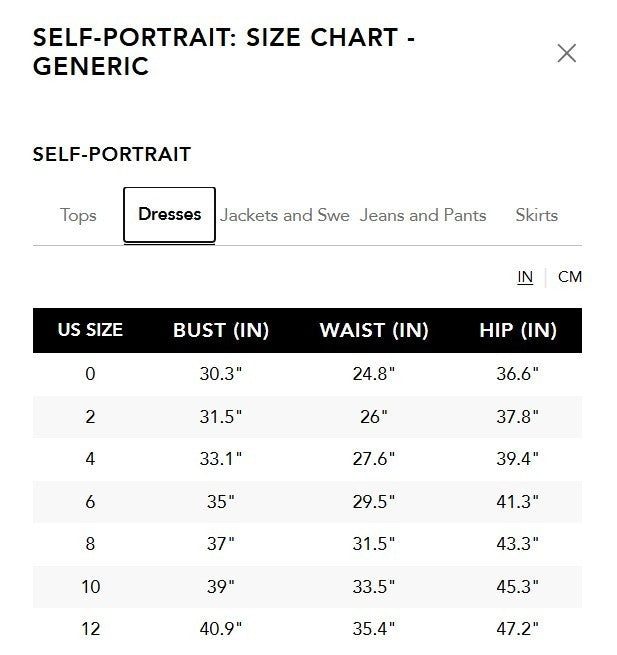The height and width of the screenshot is (655, 617).
Task: Open the Jackets and Sweaters tab
Action: (x=285, y=215)
